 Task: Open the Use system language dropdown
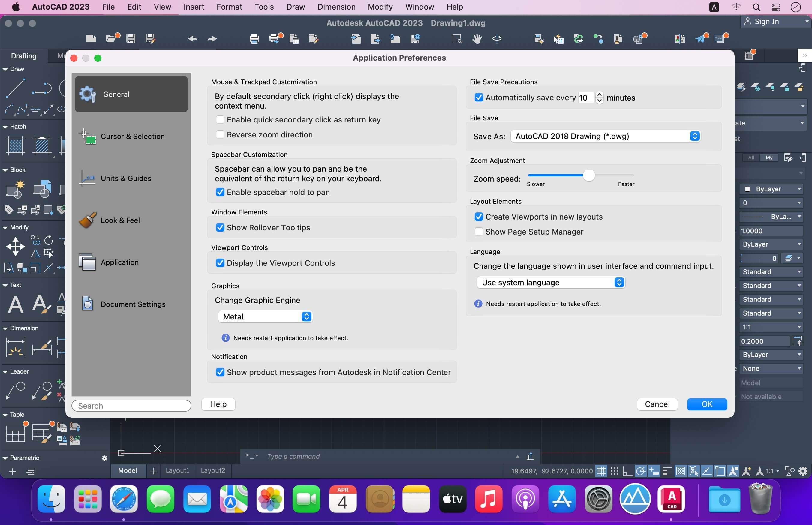[551, 282]
